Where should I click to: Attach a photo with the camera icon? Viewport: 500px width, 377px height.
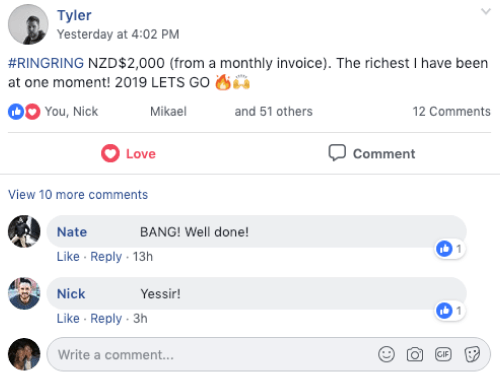click(x=415, y=354)
